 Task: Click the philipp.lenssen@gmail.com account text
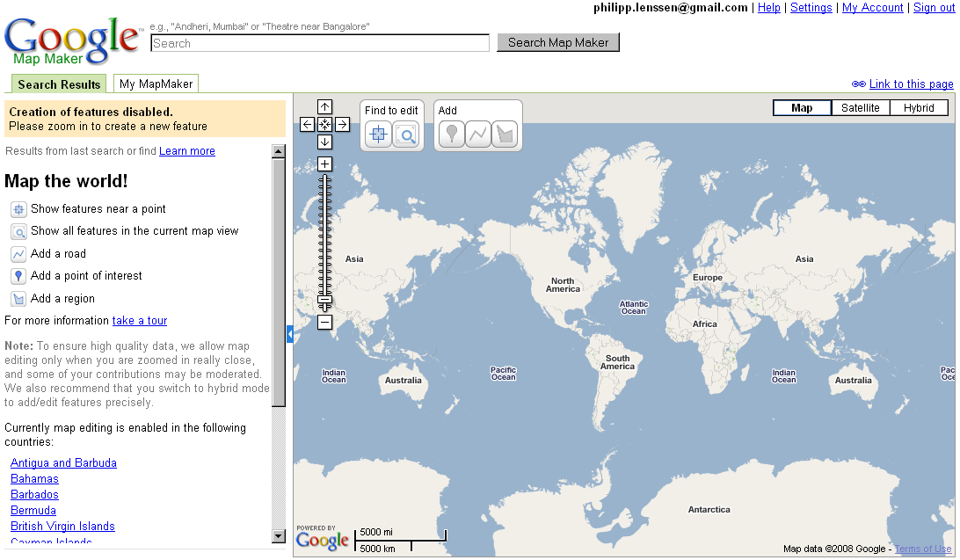coord(671,7)
